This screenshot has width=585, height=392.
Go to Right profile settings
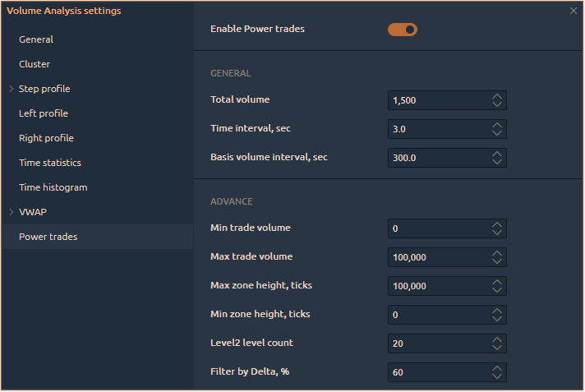[46, 138]
